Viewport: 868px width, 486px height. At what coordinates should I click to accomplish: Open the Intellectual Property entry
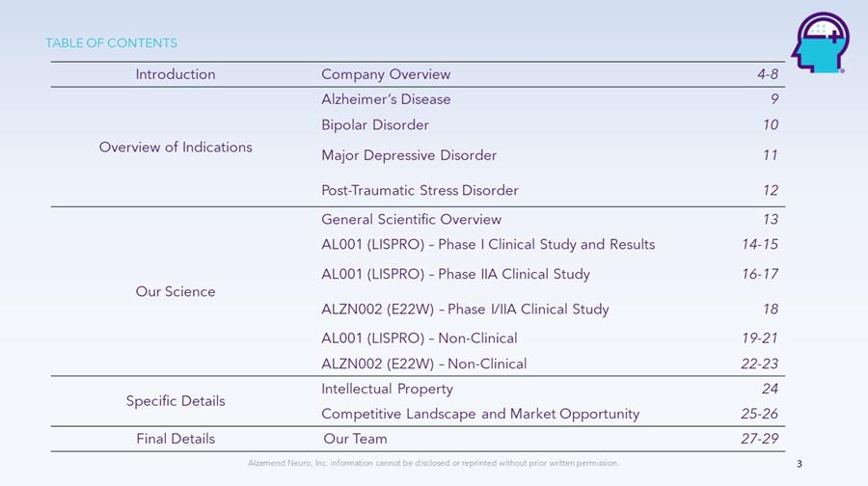tap(387, 389)
